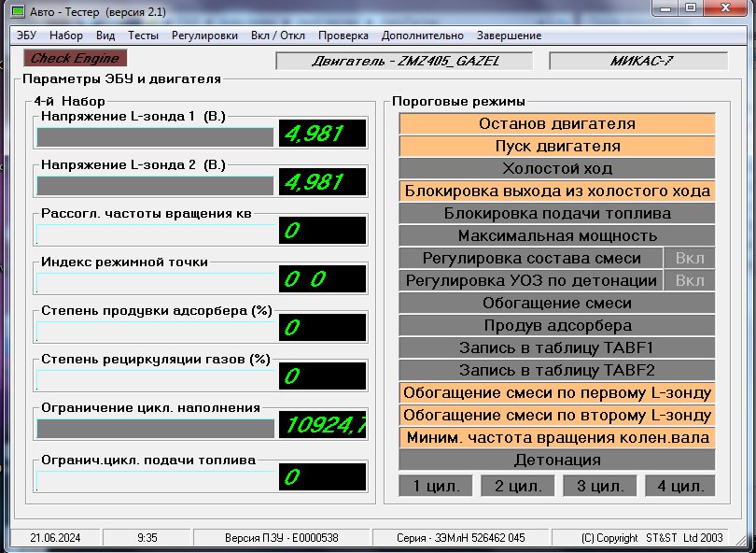
Task: Click the Ограничение цикл. наполнения bar gauge
Action: point(155,429)
